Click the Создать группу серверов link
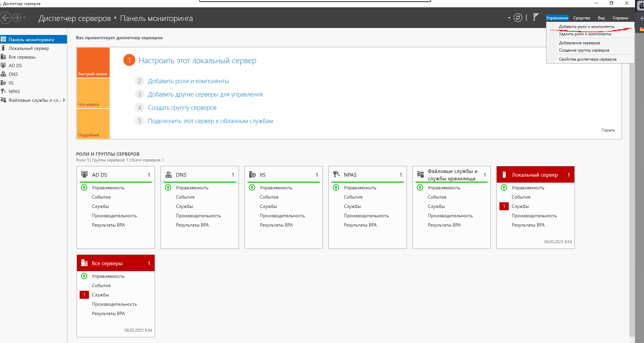The image size is (644, 343). (x=182, y=108)
